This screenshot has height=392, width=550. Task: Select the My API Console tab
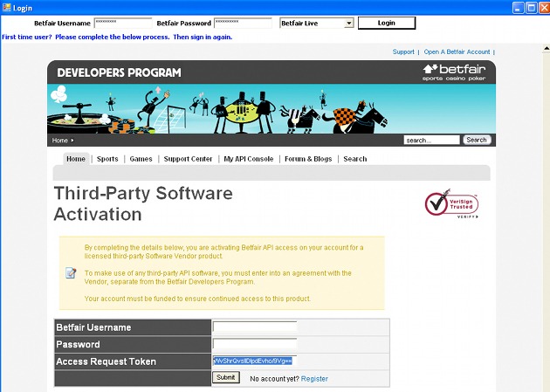click(249, 159)
